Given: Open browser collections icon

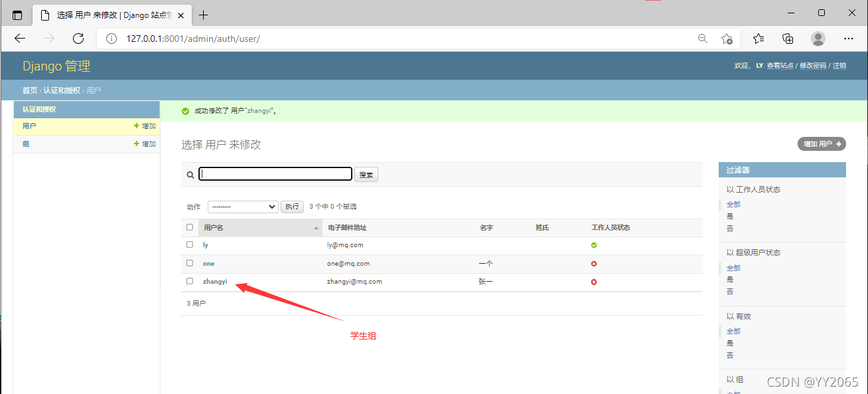Looking at the screenshot, I should [788, 39].
